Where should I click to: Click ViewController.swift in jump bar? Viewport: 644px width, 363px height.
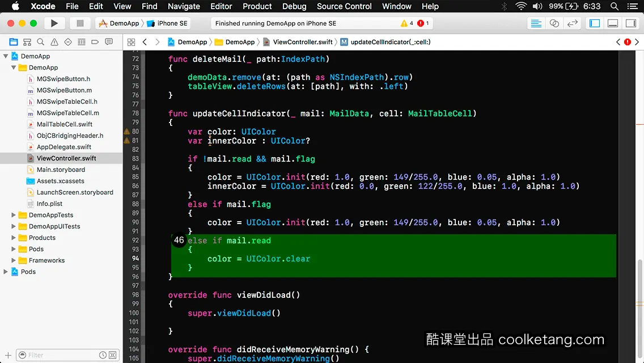[x=298, y=42]
